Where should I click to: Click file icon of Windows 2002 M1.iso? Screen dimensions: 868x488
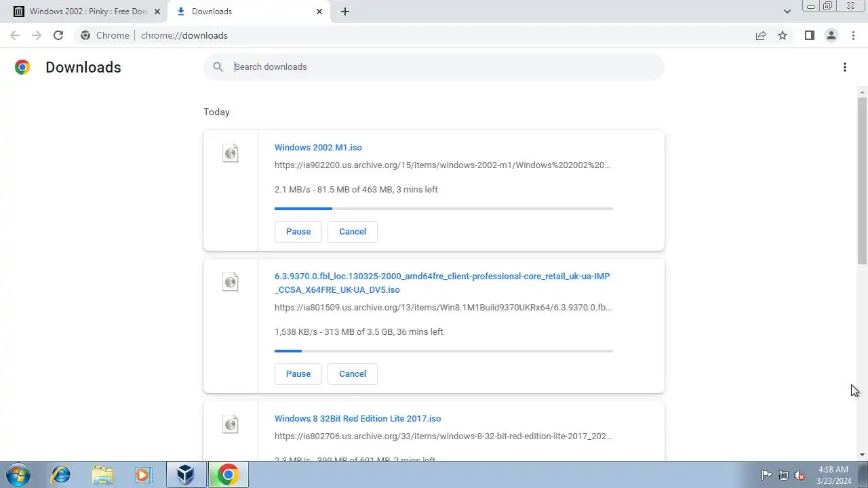click(231, 153)
